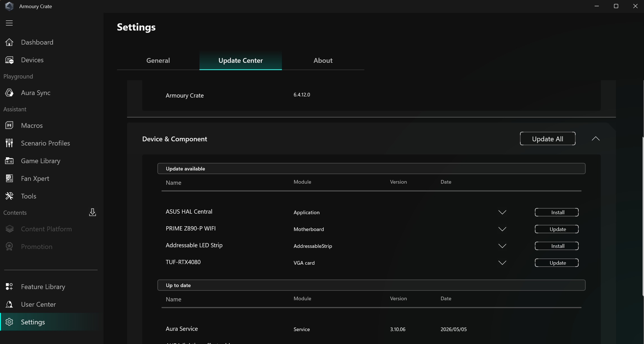Expand TUF-RTX4080 details chevron
The width and height of the screenshot is (644, 344).
click(502, 263)
